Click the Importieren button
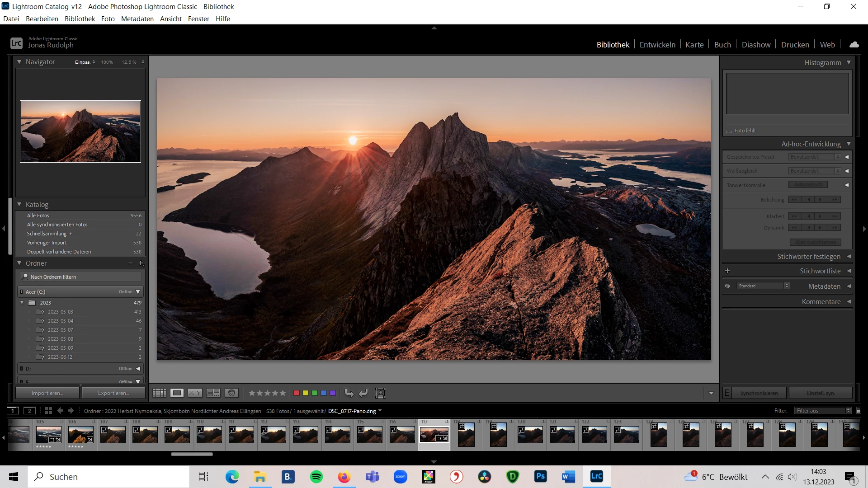Viewport: 868px width, 488px height. [x=47, y=393]
